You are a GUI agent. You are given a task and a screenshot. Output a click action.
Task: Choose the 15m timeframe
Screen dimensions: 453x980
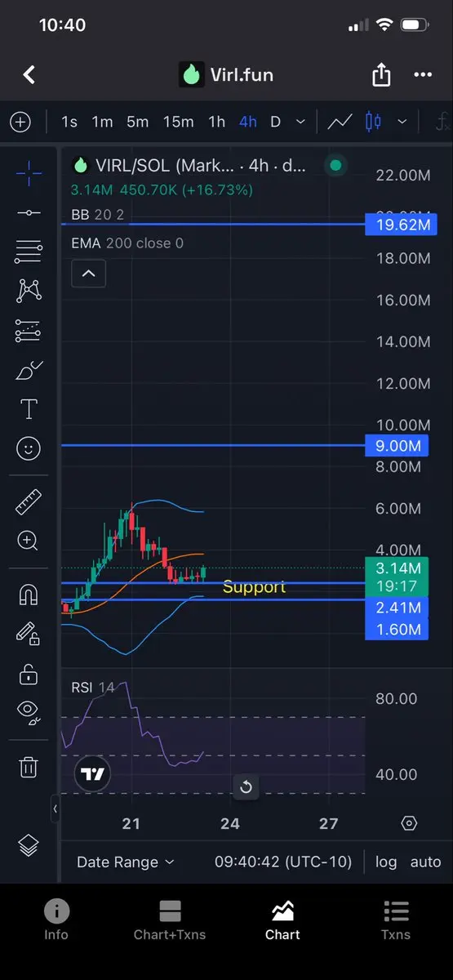tap(178, 122)
